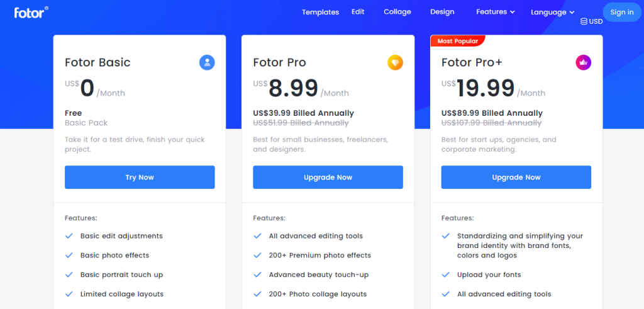Click the USD currency coin icon
Image resolution: width=644 pixels, height=309 pixels.
pyautogui.click(x=584, y=21)
